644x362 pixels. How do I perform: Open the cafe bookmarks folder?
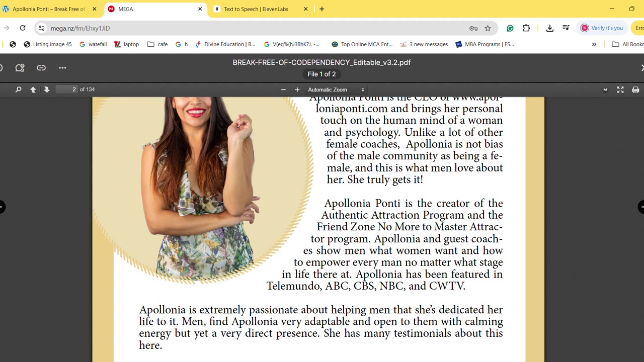point(157,44)
